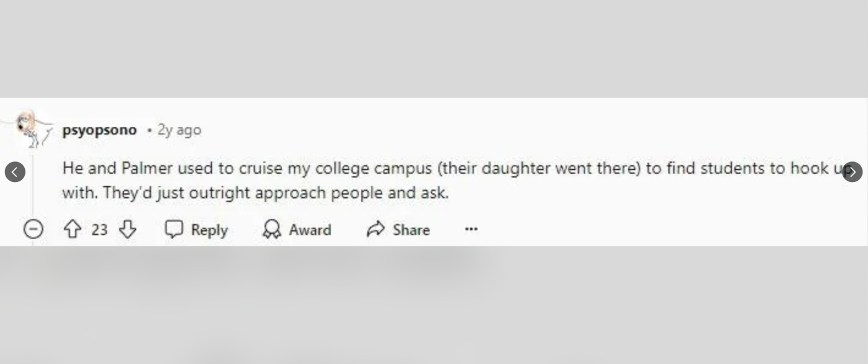This screenshot has height=364, width=868.
Task: Click the vote count of 23
Action: [x=99, y=229]
